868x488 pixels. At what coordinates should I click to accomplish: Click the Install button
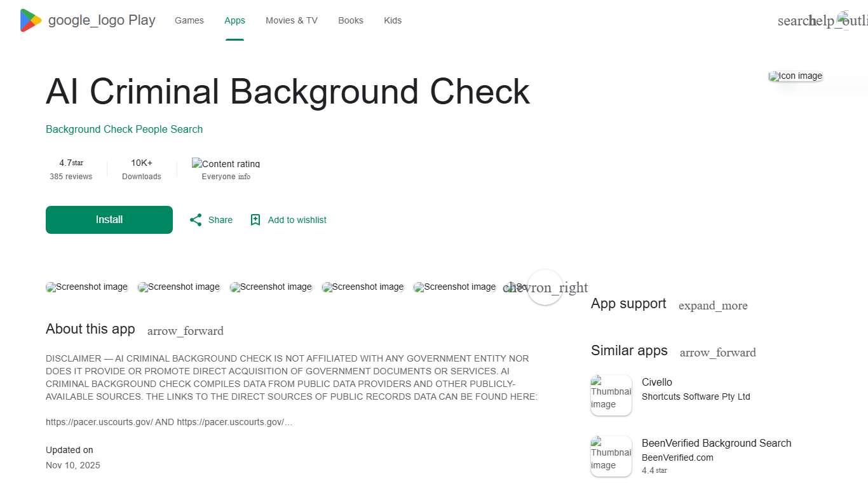(x=109, y=219)
